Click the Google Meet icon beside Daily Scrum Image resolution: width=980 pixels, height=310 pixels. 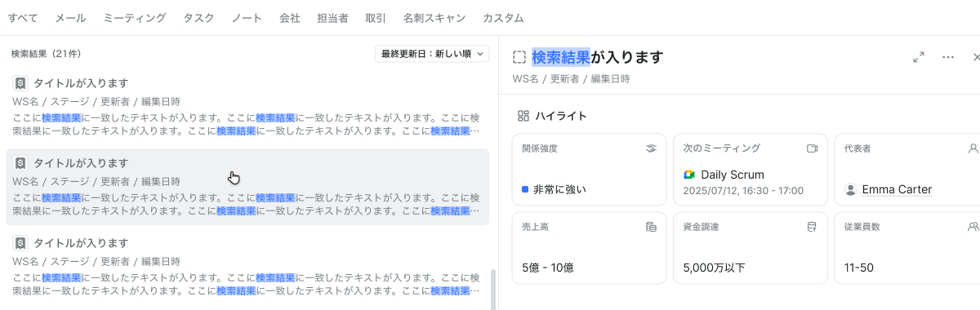point(689,175)
